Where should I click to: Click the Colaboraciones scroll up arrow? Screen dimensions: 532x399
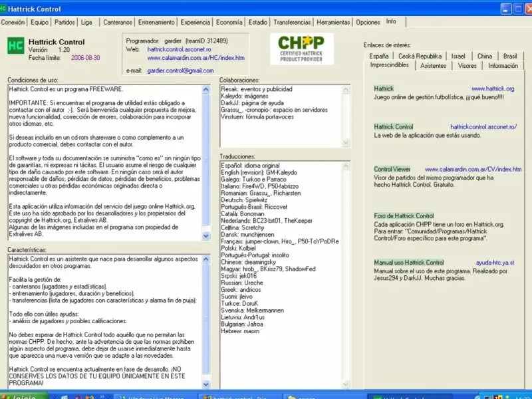tap(346, 90)
